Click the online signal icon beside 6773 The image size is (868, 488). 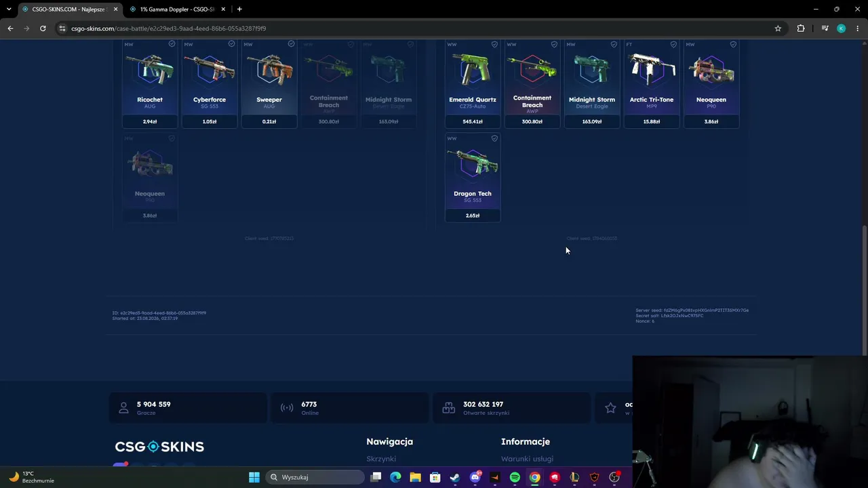tap(287, 408)
